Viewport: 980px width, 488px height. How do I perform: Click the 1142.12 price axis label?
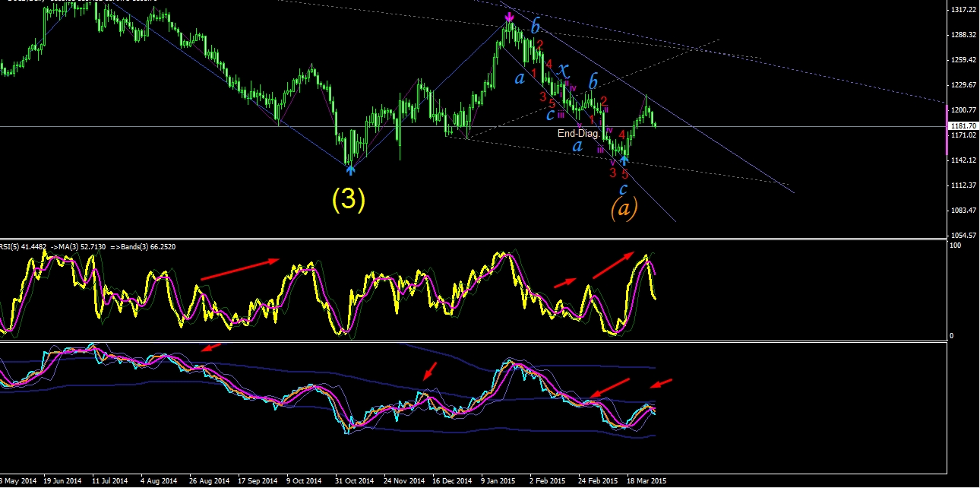click(963, 160)
